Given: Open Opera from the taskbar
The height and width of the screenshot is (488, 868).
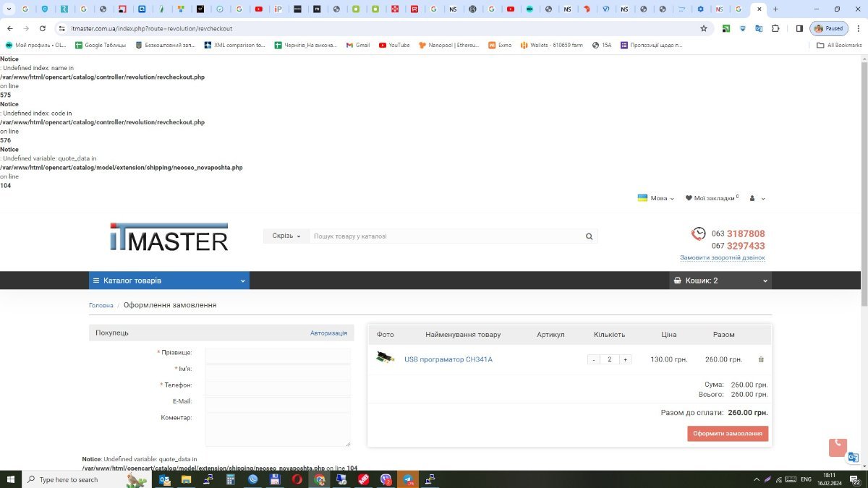Looking at the screenshot, I should 297,479.
